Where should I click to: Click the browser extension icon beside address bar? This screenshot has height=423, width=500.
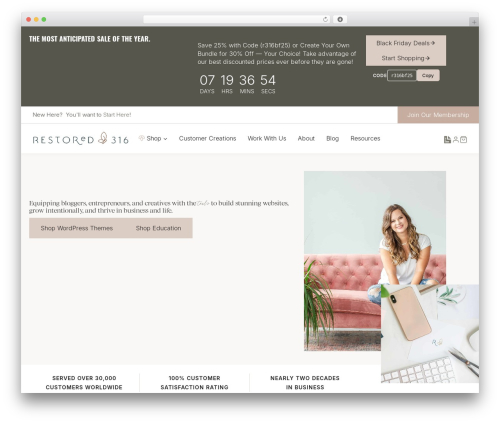(x=340, y=19)
